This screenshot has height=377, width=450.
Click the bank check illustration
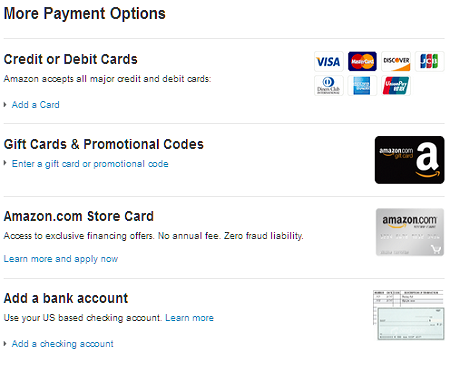[x=409, y=315]
